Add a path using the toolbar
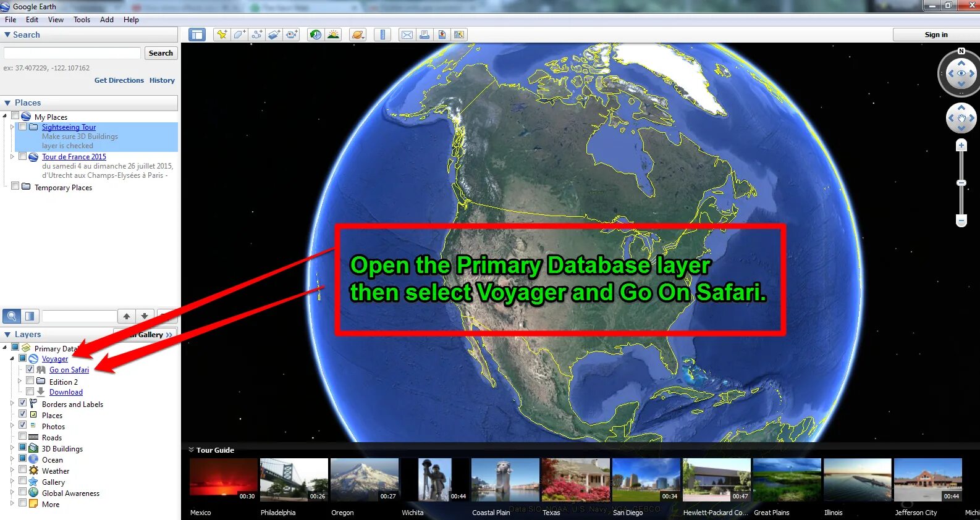 coord(256,35)
